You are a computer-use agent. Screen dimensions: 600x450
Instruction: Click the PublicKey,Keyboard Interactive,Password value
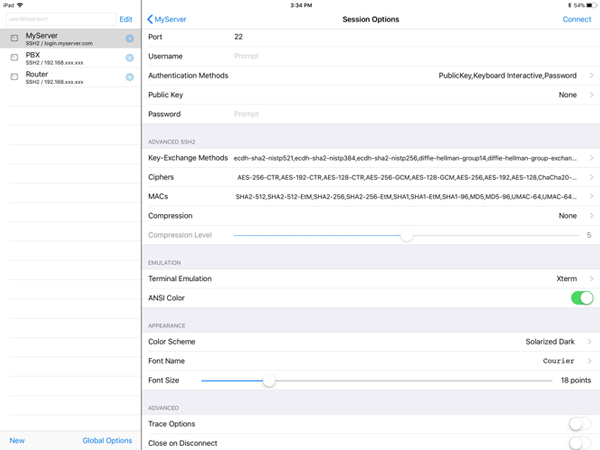coord(507,75)
